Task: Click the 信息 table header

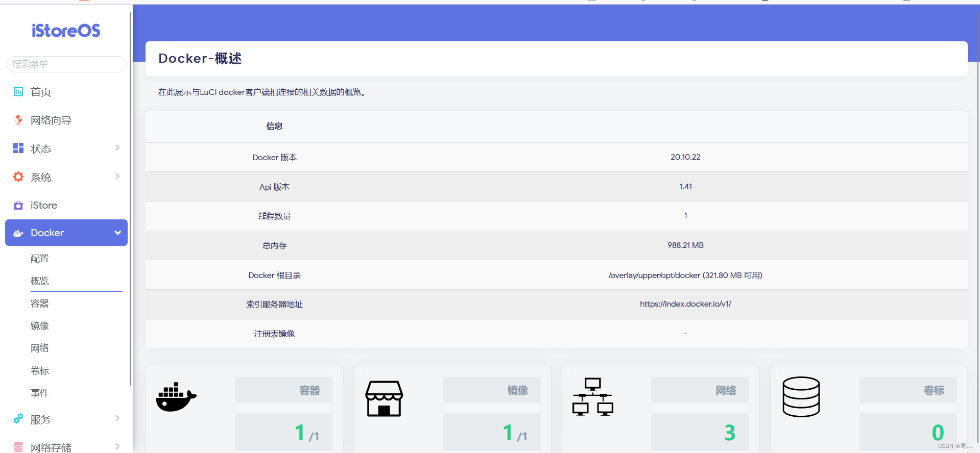Action: coord(274,126)
